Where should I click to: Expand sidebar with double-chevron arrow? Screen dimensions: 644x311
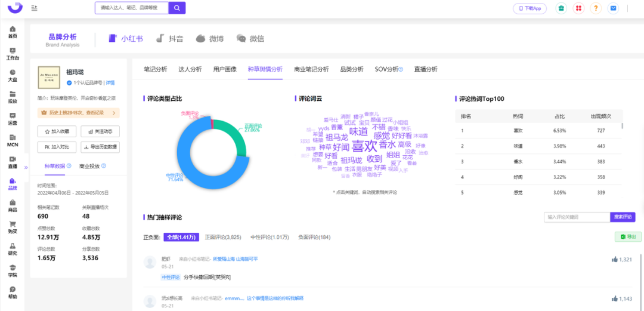26,167
